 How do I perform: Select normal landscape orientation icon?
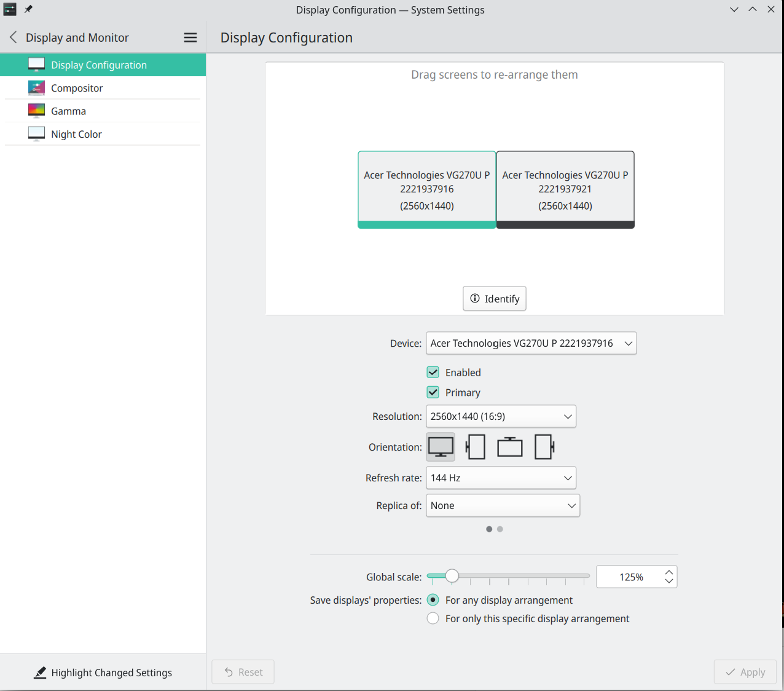441,447
